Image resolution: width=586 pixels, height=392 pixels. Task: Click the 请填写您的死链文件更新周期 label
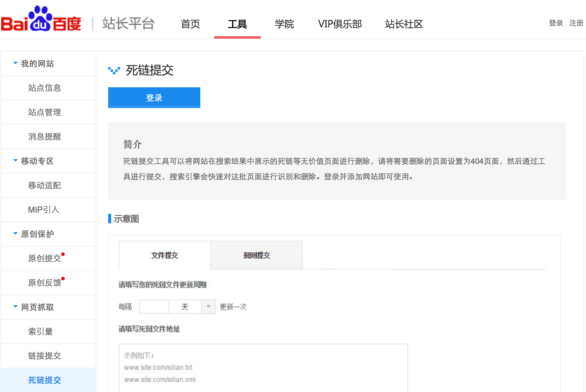click(163, 285)
